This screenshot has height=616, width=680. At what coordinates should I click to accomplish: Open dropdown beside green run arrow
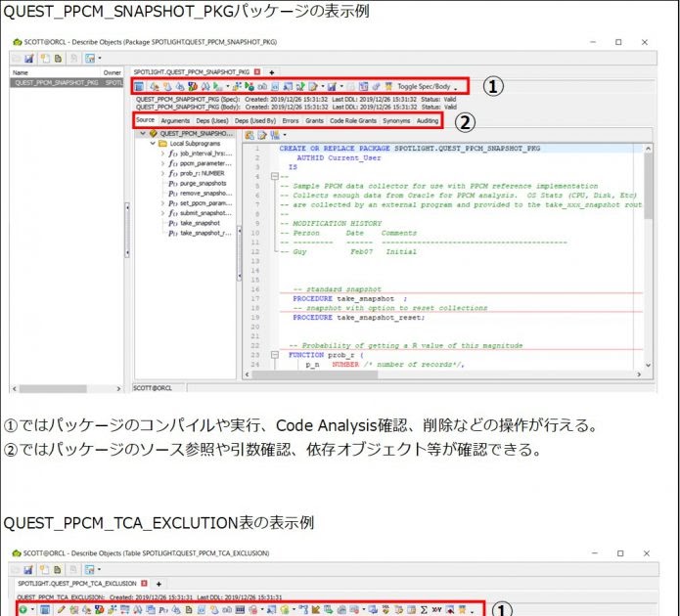pos(227,86)
